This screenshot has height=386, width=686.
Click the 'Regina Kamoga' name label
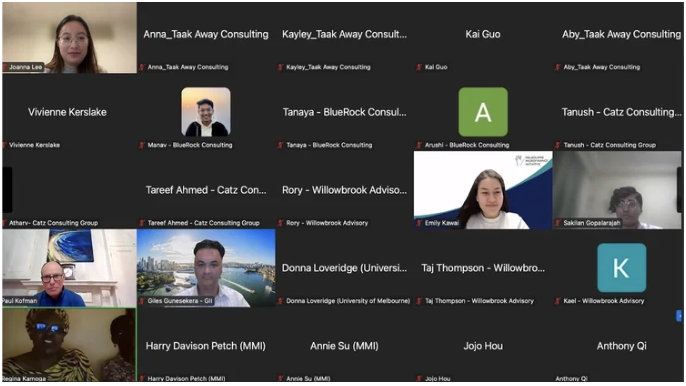pyautogui.click(x=24, y=379)
